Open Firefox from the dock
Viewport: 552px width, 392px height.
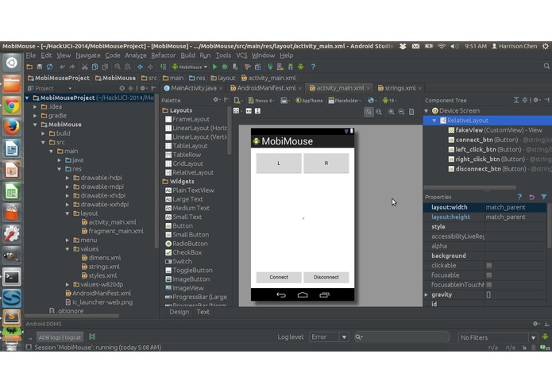coord(12,127)
